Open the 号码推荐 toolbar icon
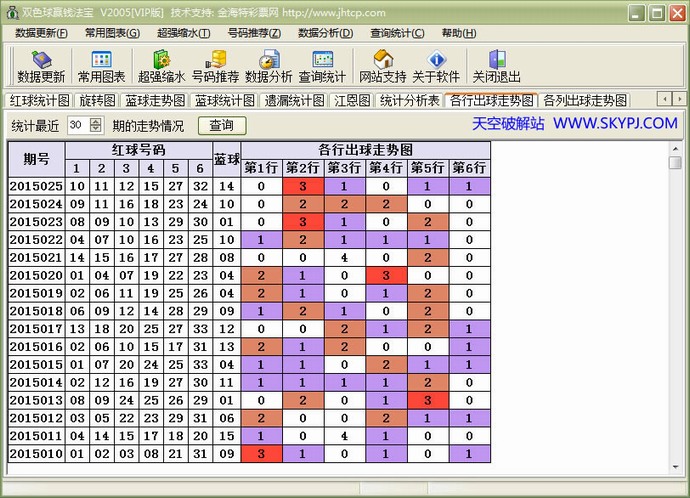The width and height of the screenshot is (690, 498). click(x=215, y=66)
